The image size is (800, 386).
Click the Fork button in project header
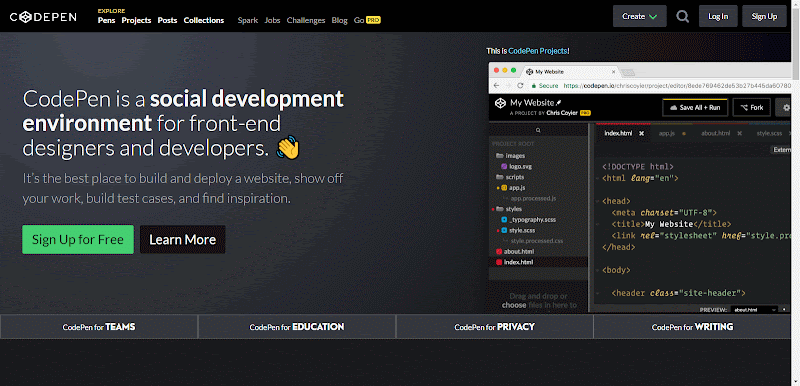tap(752, 108)
